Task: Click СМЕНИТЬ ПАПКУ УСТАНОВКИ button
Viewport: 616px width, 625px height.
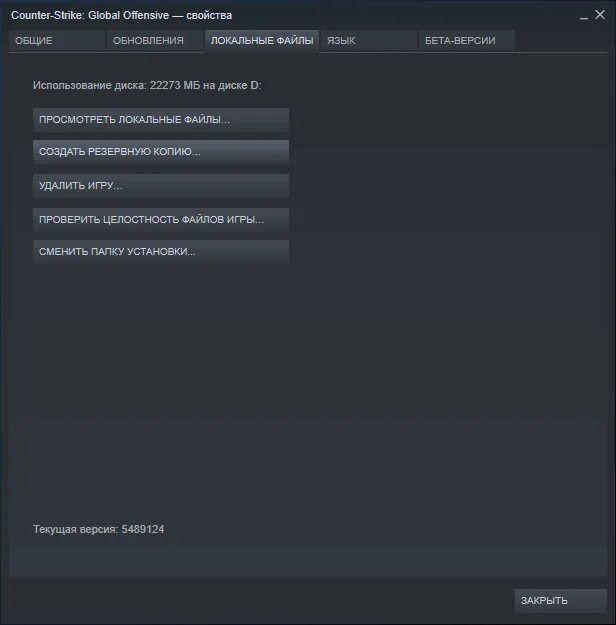Action: click(x=161, y=252)
